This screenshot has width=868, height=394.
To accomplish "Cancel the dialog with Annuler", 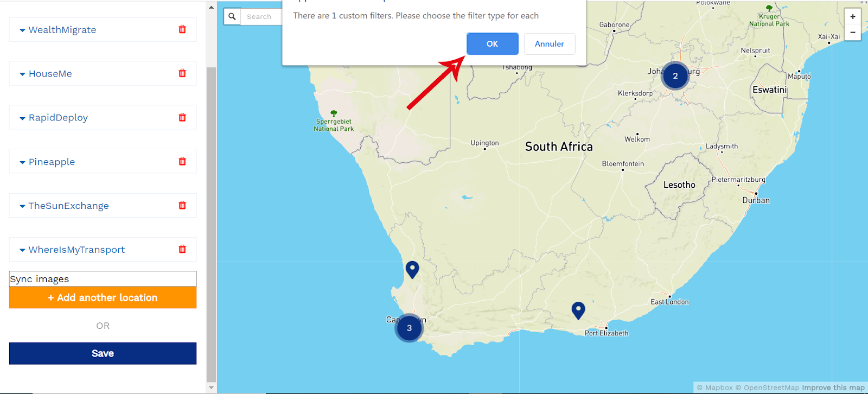I will (550, 44).
